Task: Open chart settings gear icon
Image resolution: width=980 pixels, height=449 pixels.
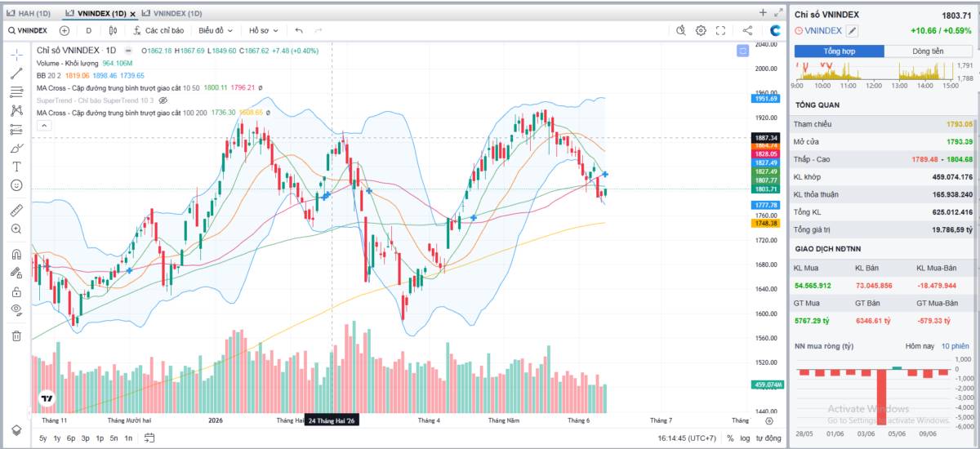Action: [701, 30]
